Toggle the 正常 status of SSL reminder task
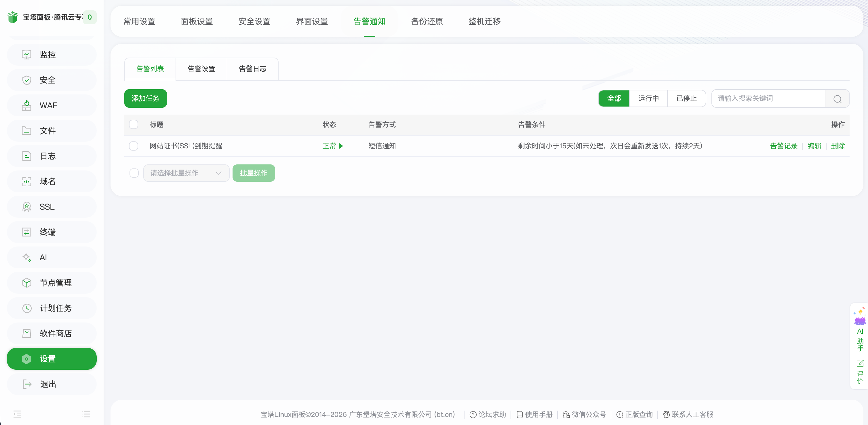Viewport: 868px width, 425px height. click(x=333, y=146)
